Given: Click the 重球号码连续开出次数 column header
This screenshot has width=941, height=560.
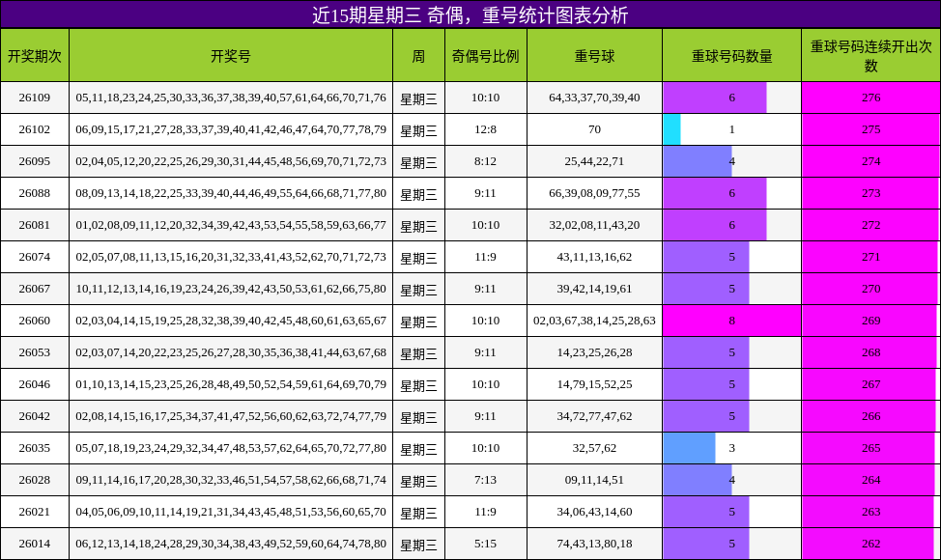Looking at the screenshot, I should 871,56.
